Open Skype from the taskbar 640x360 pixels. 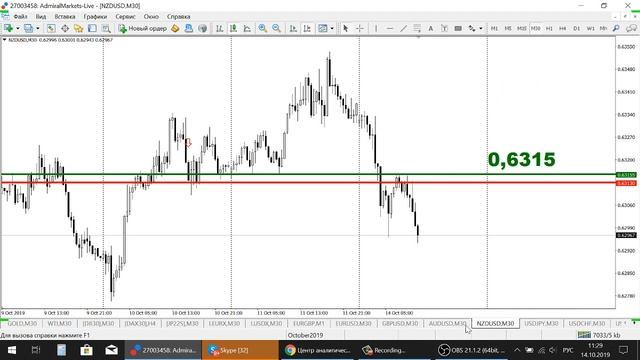[240, 350]
